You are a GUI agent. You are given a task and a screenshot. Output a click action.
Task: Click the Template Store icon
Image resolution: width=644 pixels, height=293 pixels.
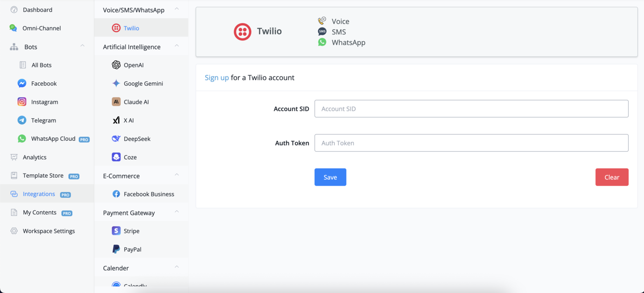point(14,176)
